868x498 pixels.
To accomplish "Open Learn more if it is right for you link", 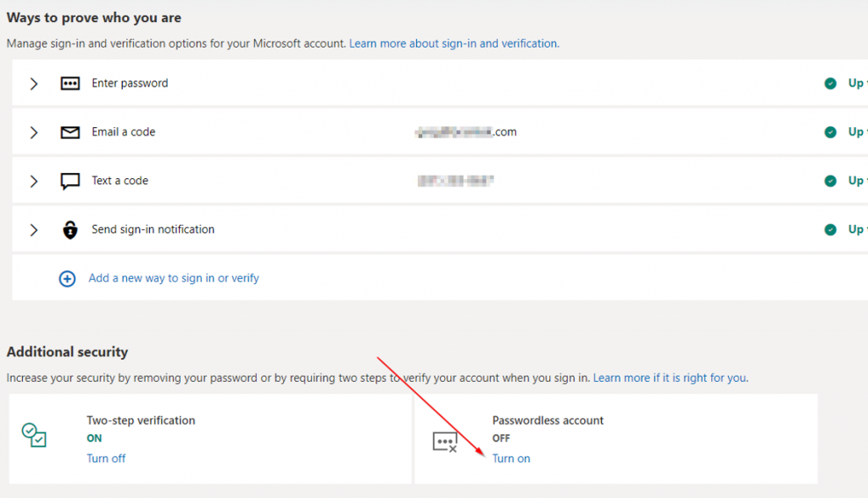I will pyautogui.click(x=670, y=378).
